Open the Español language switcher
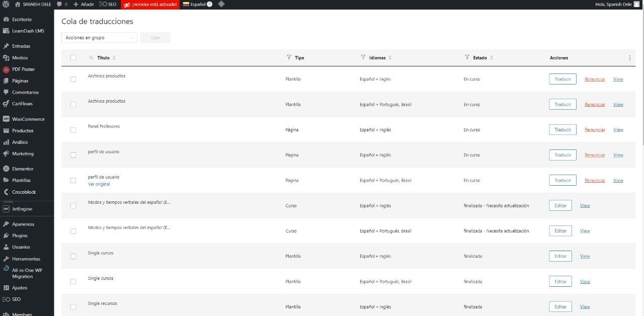644x316 pixels. tap(197, 4)
